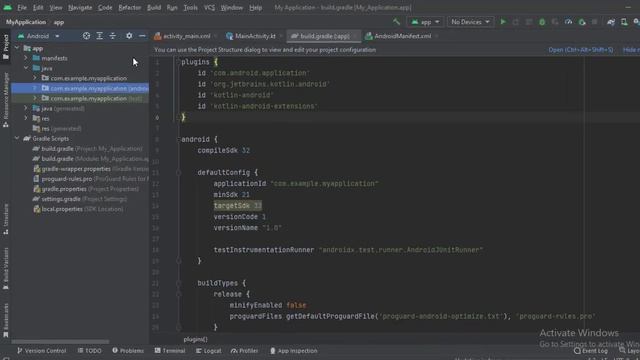Click Expand All icon in Project panel
The height and width of the screenshot is (360, 640).
point(99,36)
